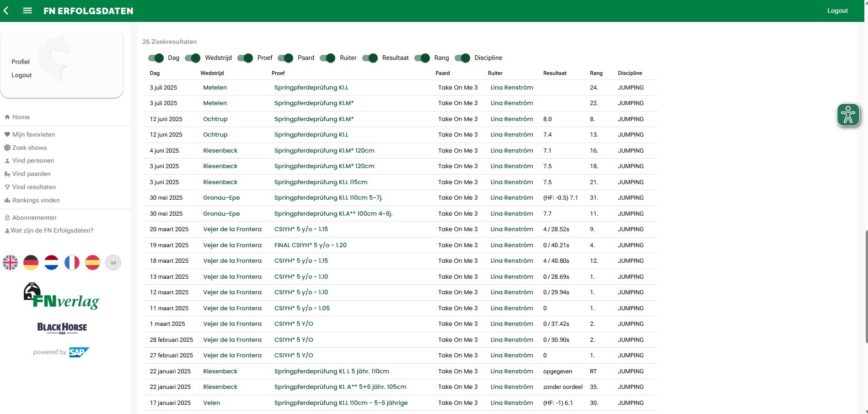This screenshot has height=414, width=868.
Task: Open rider link Lina Renström in first row
Action: (512, 87)
